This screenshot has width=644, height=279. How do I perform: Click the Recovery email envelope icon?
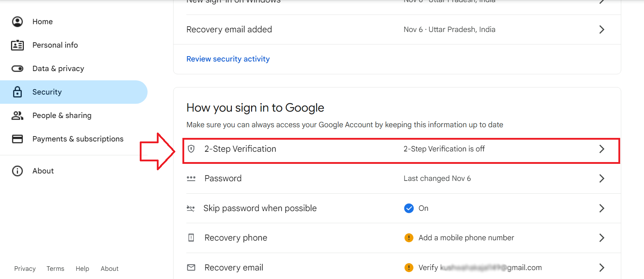191,267
